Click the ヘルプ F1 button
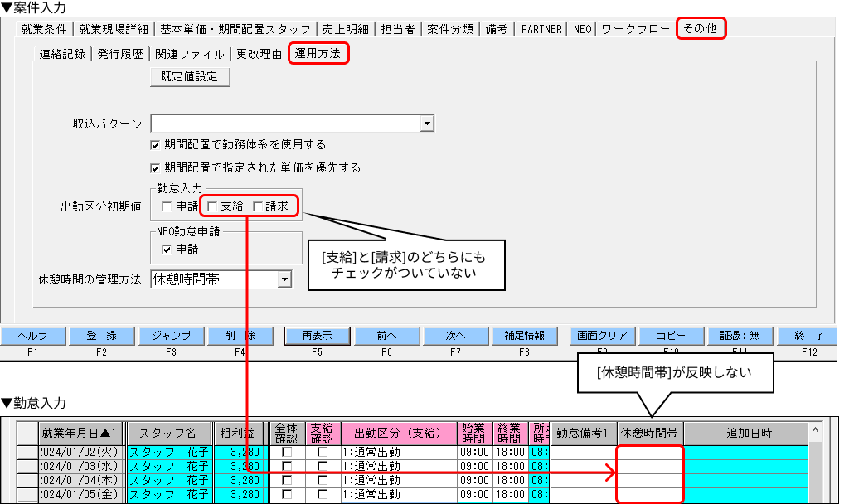The image size is (849, 504). tap(33, 336)
